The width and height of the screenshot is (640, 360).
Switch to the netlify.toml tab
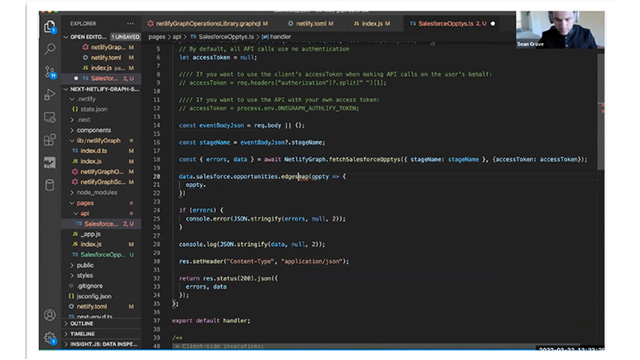pyautogui.click(x=311, y=24)
